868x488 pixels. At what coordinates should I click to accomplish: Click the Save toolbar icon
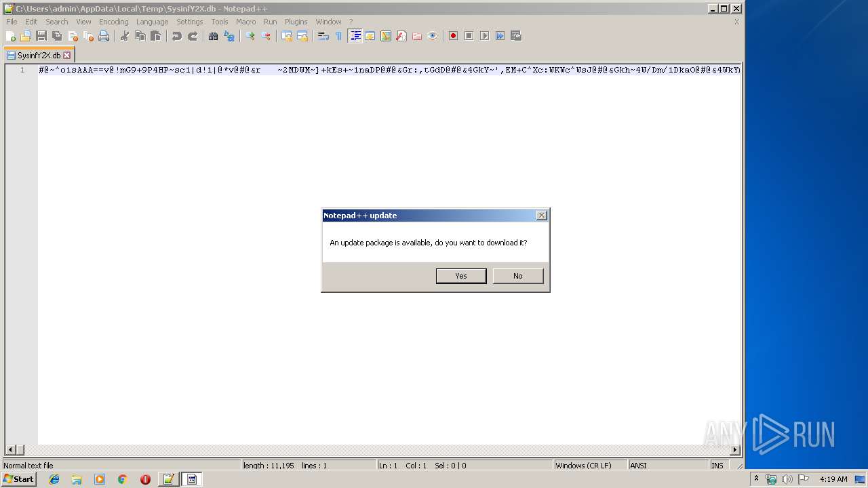point(41,36)
